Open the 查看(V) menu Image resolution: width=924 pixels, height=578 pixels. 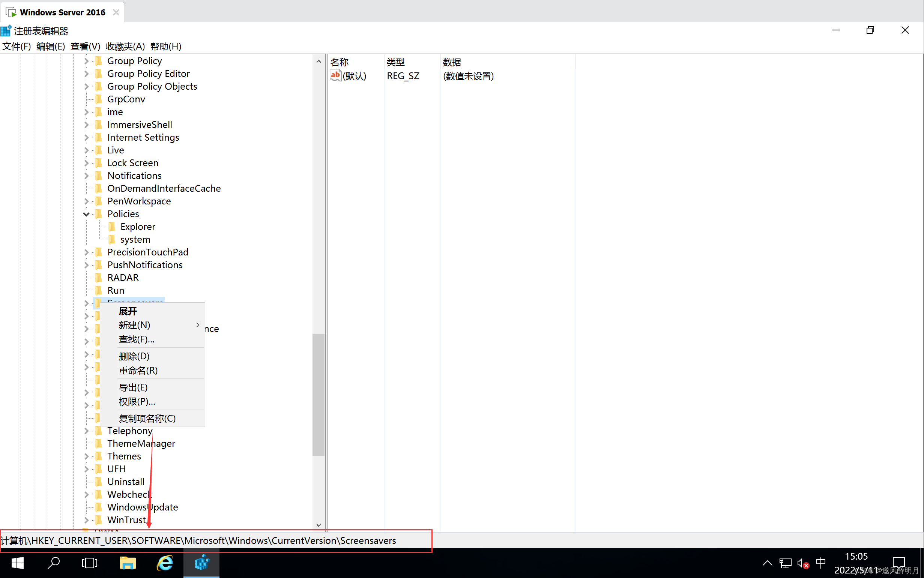pyautogui.click(x=85, y=46)
